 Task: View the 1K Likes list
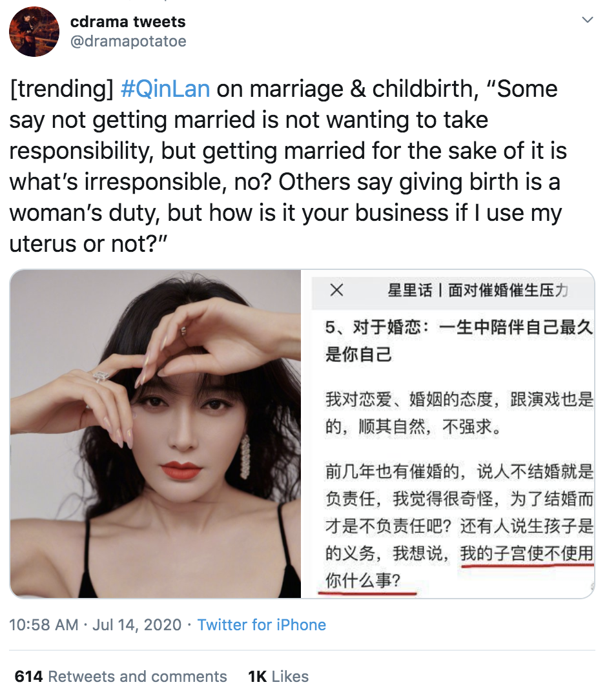point(278,676)
